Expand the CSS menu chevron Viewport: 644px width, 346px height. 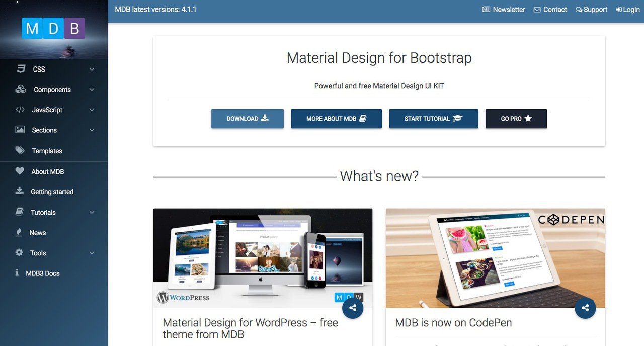[x=92, y=69]
